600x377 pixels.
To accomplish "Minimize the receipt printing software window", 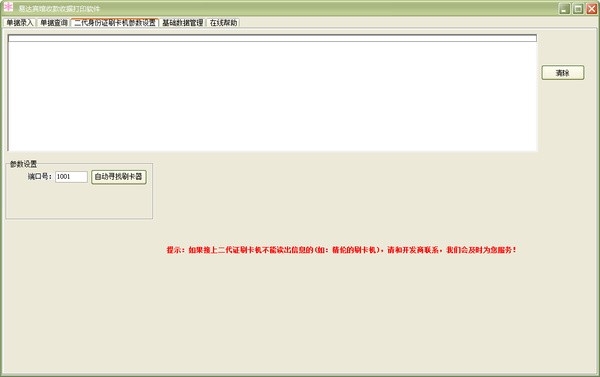I will pos(565,8).
